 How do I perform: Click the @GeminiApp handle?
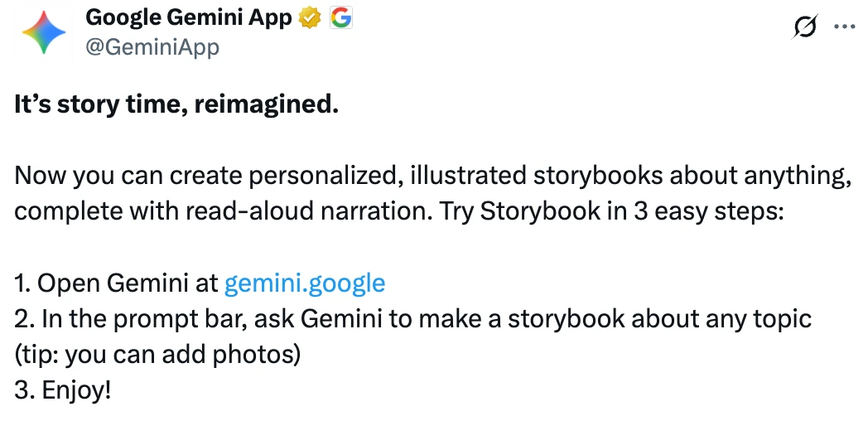[152, 46]
